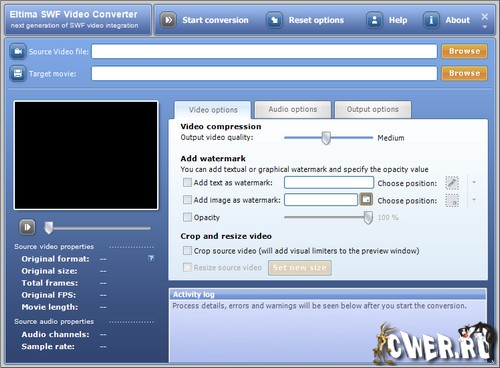Click the Start conversion play icon

(168, 20)
